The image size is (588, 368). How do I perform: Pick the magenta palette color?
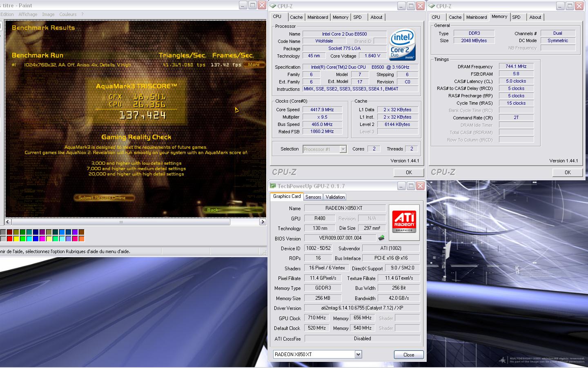(x=42, y=238)
